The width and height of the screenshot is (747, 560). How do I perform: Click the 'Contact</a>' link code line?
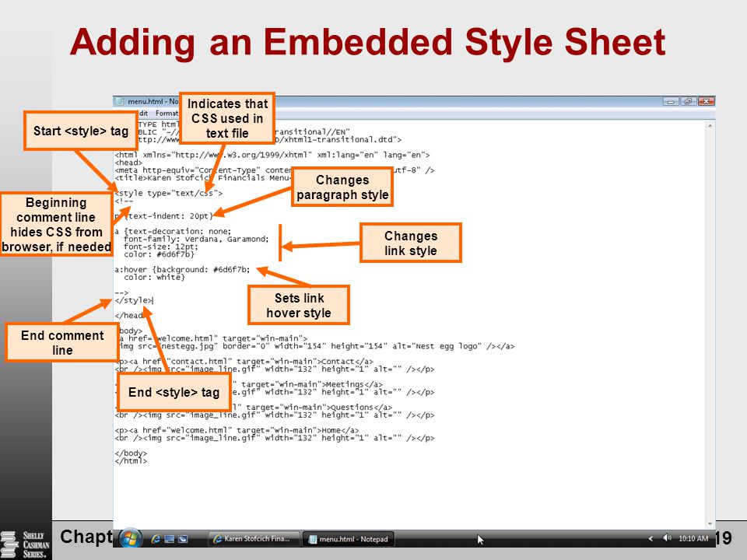[x=244, y=362]
